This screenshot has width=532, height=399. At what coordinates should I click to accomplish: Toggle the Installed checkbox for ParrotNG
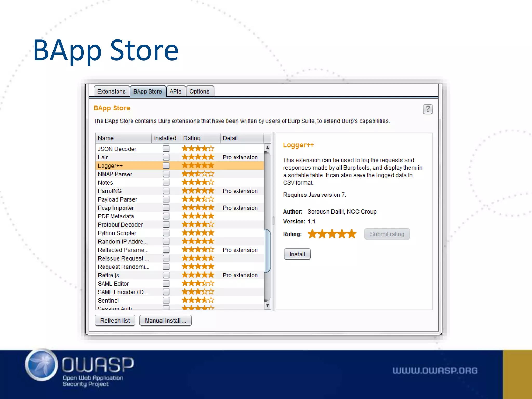coord(166,191)
